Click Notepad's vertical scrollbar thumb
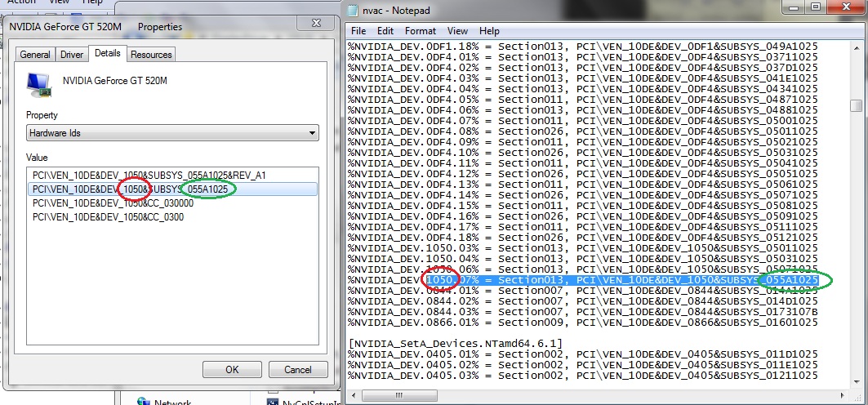 coord(857,105)
